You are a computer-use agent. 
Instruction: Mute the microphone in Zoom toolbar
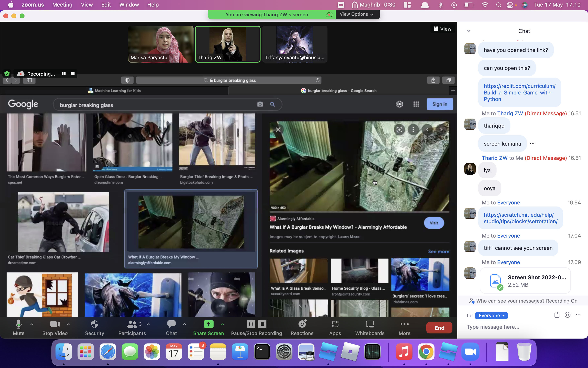click(18, 328)
